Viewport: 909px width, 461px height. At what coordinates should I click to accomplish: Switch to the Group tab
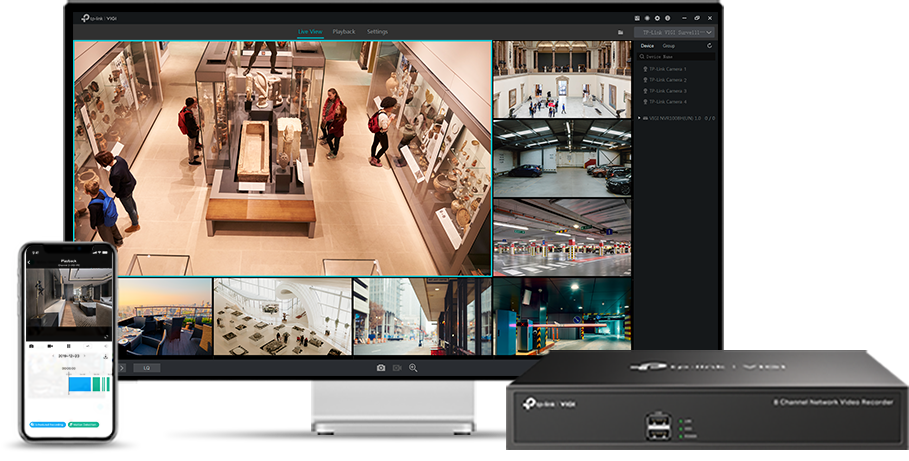(668, 46)
